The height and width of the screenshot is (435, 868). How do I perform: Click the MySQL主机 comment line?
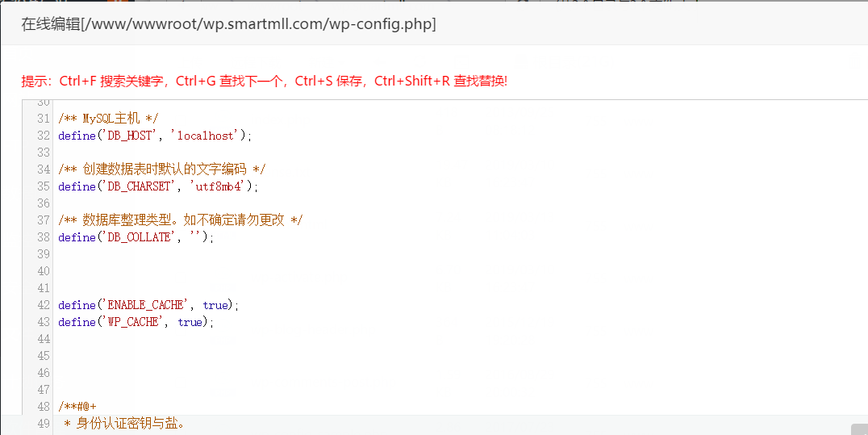(109, 119)
